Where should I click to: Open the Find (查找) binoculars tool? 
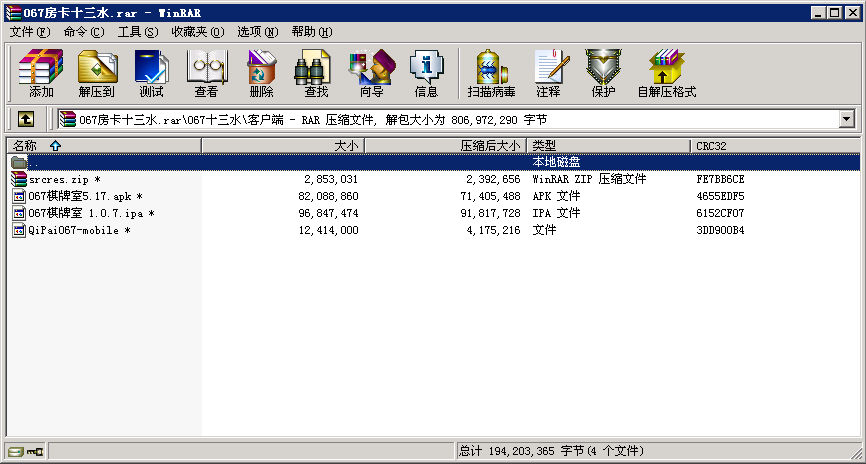[x=316, y=74]
